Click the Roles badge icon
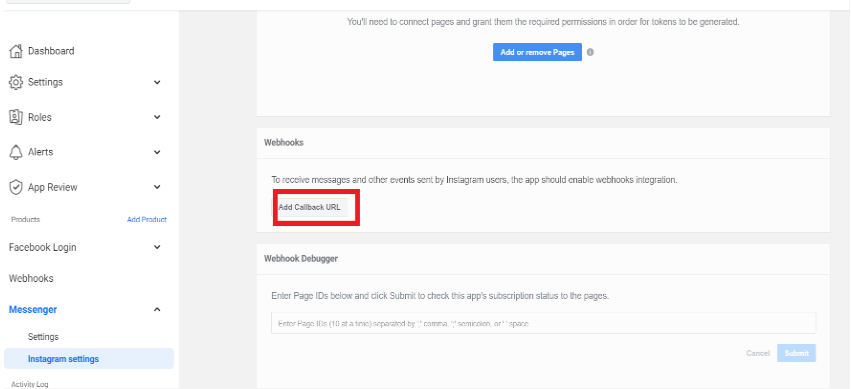 (16, 117)
